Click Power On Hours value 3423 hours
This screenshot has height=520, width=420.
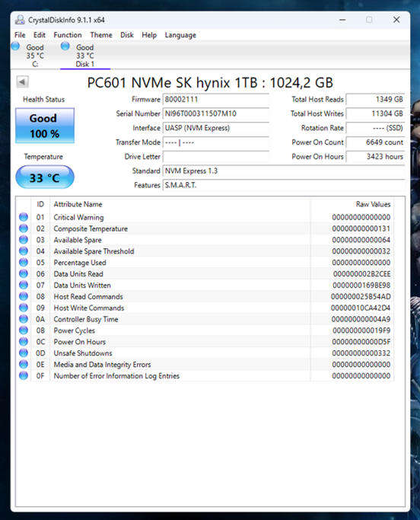click(x=375, y=157)
